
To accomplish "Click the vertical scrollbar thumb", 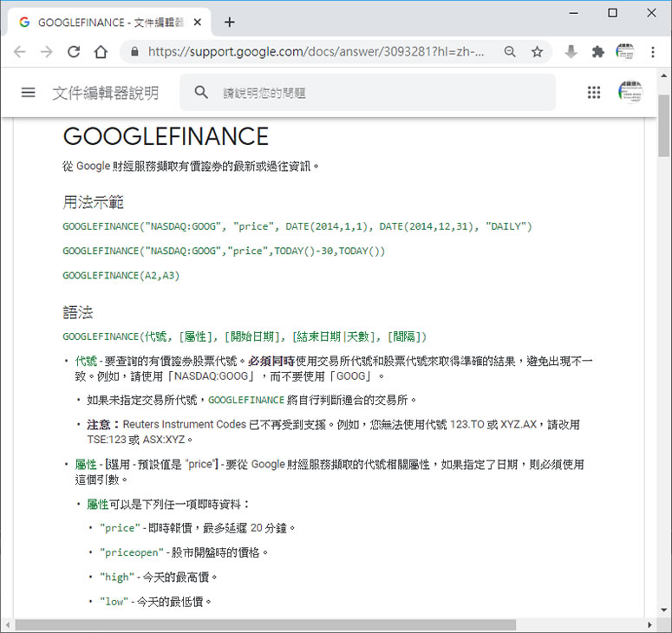I will tap(664, 125).
